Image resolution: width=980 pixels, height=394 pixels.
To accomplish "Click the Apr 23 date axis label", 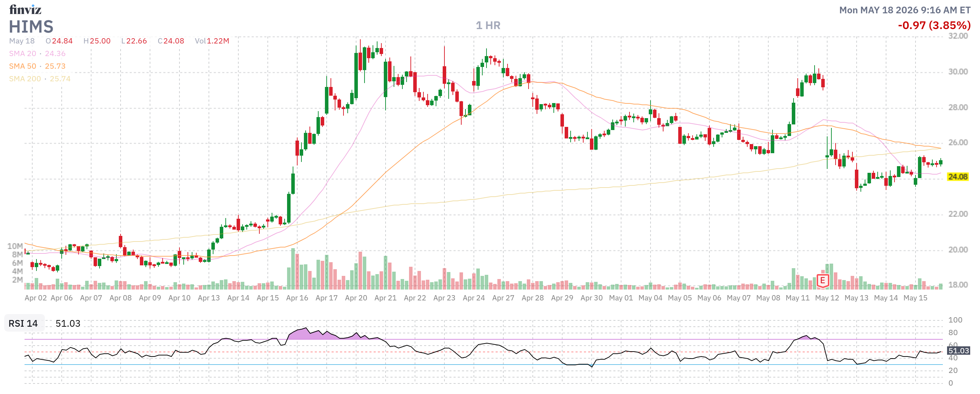I will (x=444, y=298).
